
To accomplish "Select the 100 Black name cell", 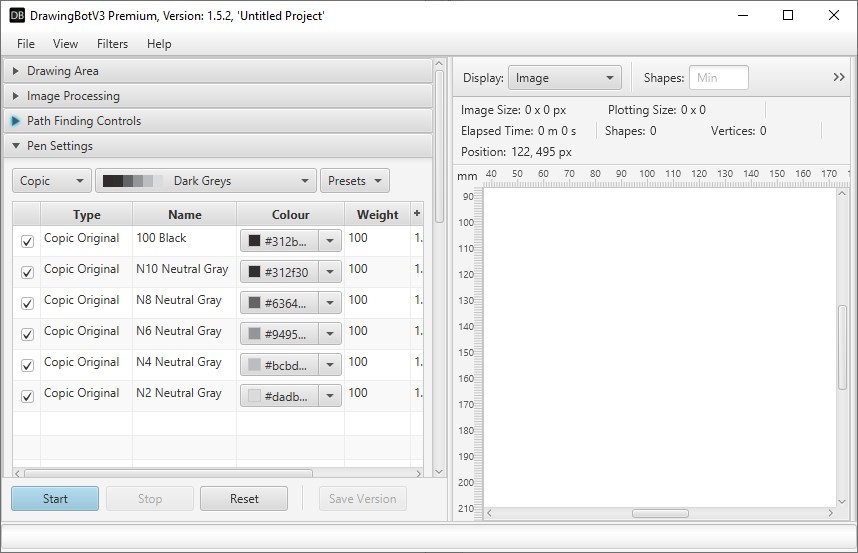I will click(x=184, y=241).
